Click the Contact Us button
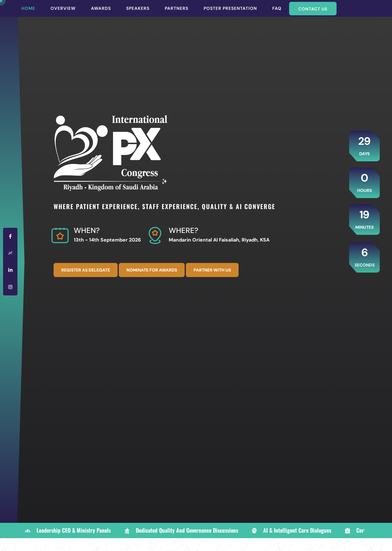The image size is (392, 551). [x=313, y=9]
